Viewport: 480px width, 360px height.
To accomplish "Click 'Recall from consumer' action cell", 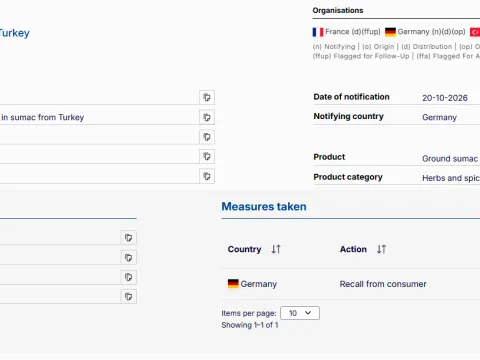I will click(383, 284).
